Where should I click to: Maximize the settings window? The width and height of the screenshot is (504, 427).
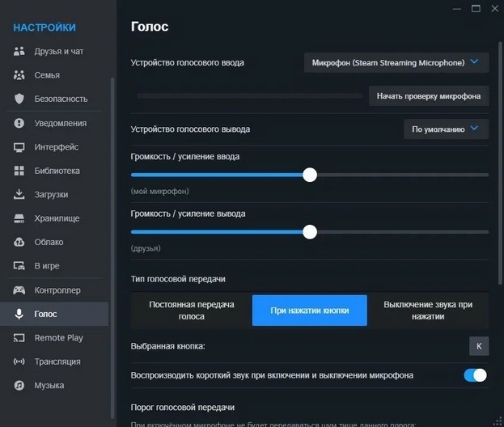click(x=476, y=8)
